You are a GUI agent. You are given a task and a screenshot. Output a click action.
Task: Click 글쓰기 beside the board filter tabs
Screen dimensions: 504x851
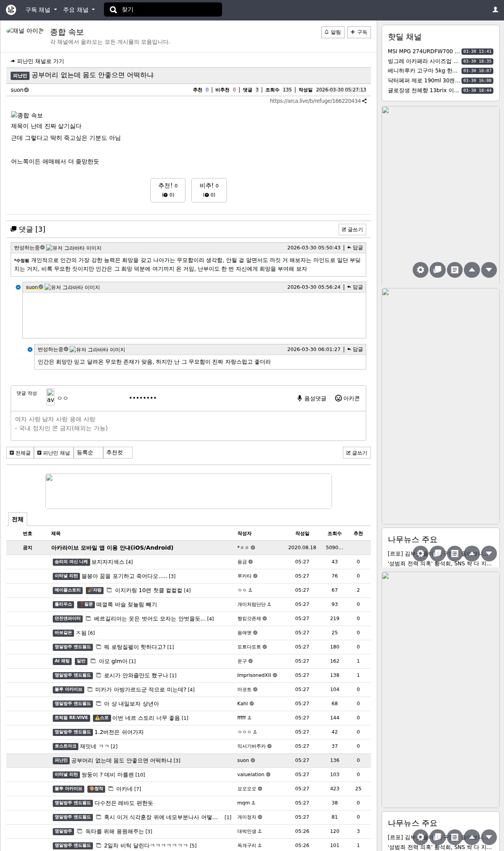tap(357, 453)
